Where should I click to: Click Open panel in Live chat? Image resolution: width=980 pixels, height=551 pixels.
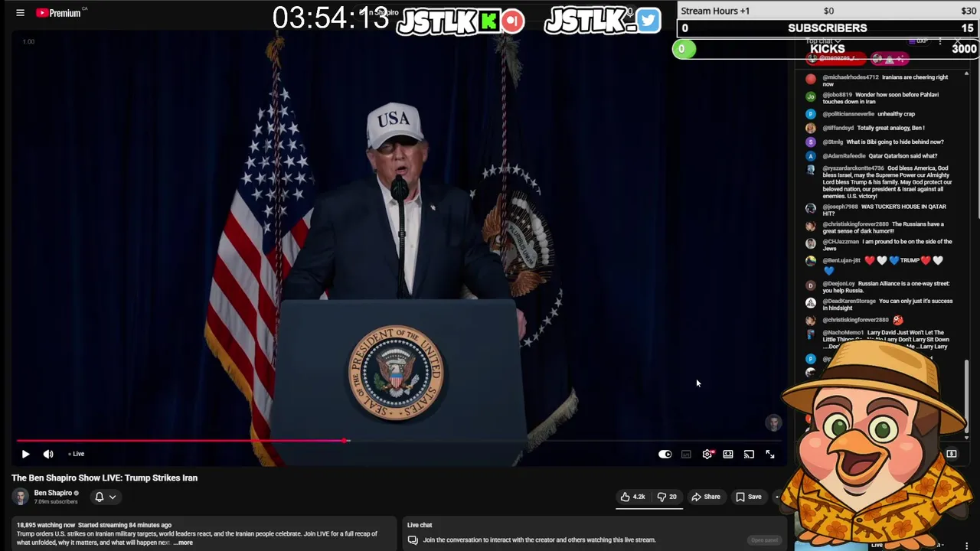click(764, 540)
